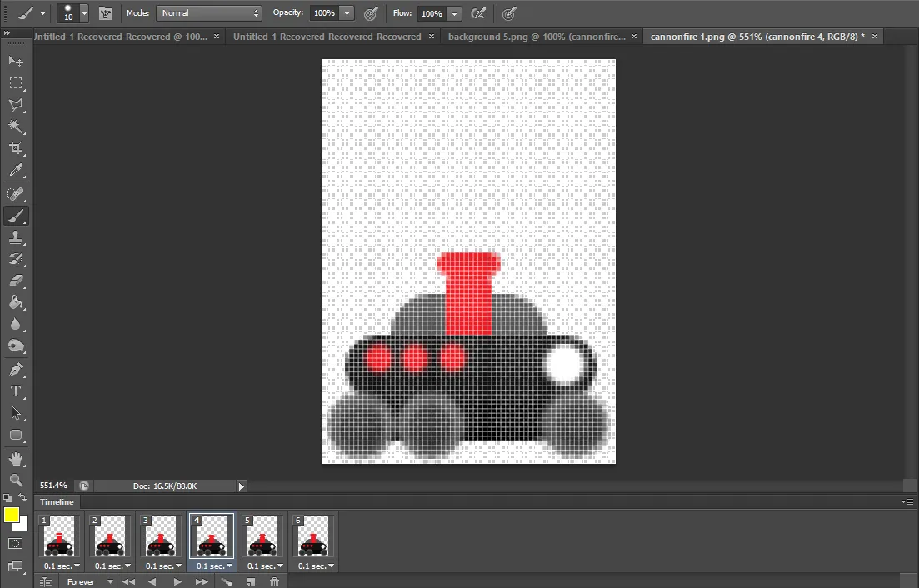Select the Rectangular Marquee tool
Viewport: 919px width, 588px height.
click(16, 83)
